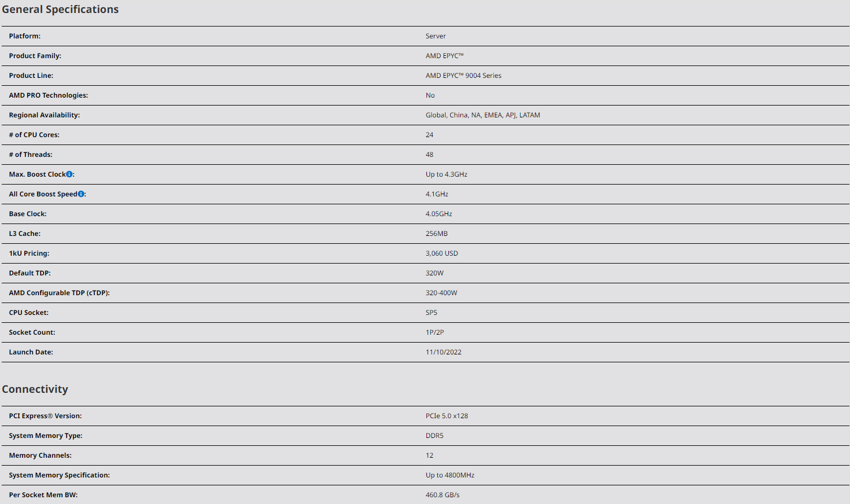Click the 4.05GHz Base Clock value

coord(439,214)
